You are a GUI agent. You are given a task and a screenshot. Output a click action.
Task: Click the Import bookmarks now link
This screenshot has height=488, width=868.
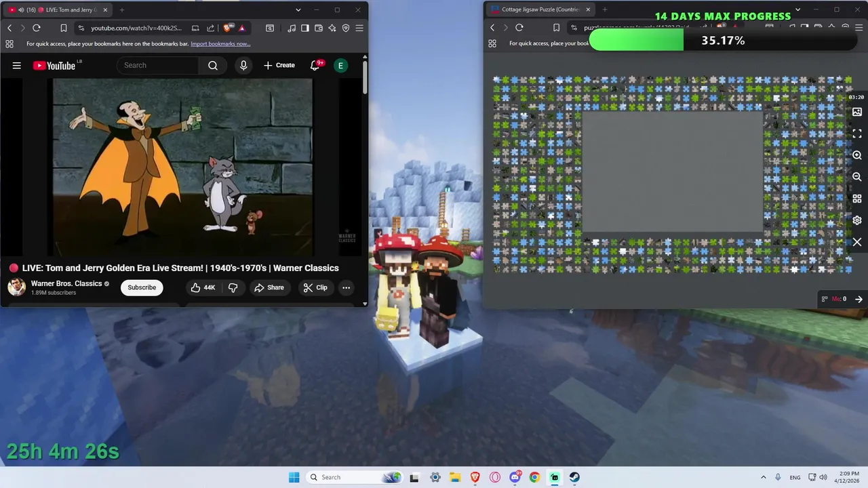[220, 43]
